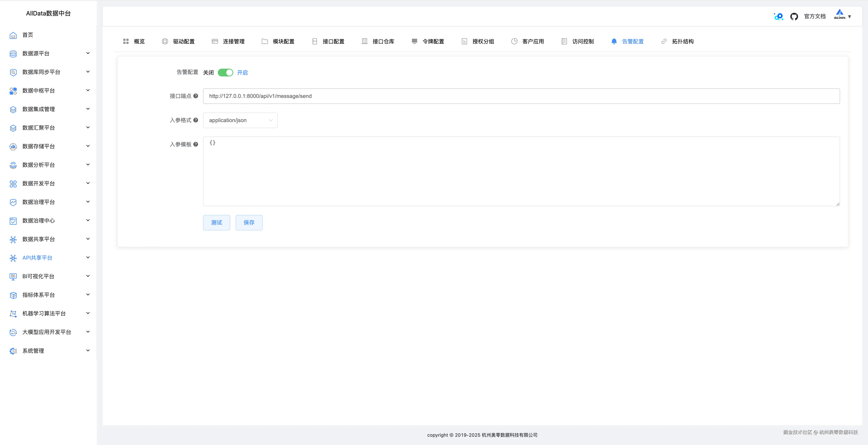Screen dimensions: 868x445
Task: Select the 关闭 label beside the switch
Action: point(208,73)
